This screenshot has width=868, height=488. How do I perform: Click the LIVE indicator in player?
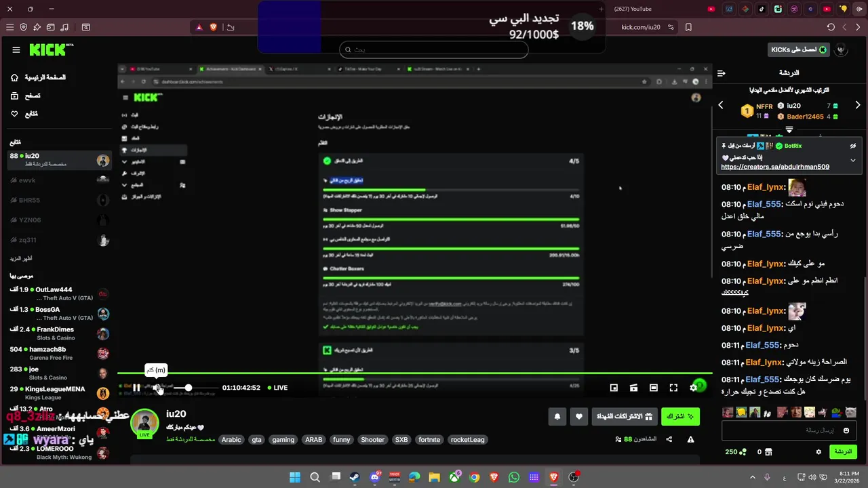277,388
